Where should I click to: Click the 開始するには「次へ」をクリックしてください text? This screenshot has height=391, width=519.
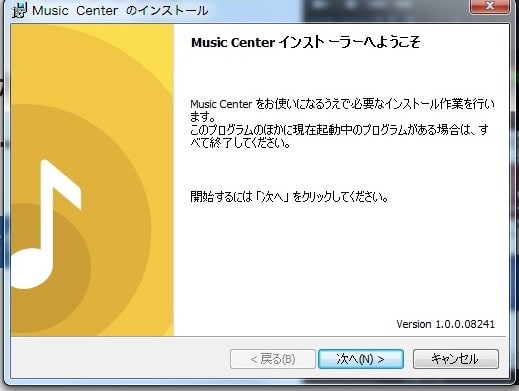click(289, 197)
